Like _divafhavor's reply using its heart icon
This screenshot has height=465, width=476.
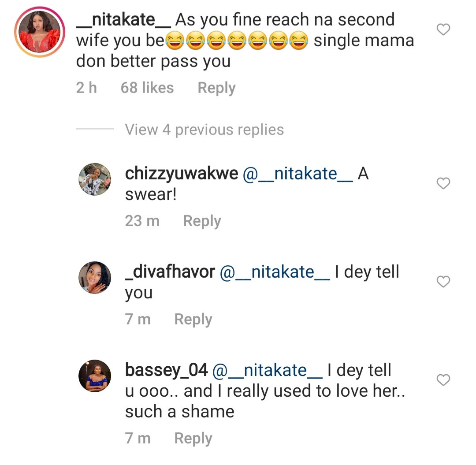[x=443, y=282]
